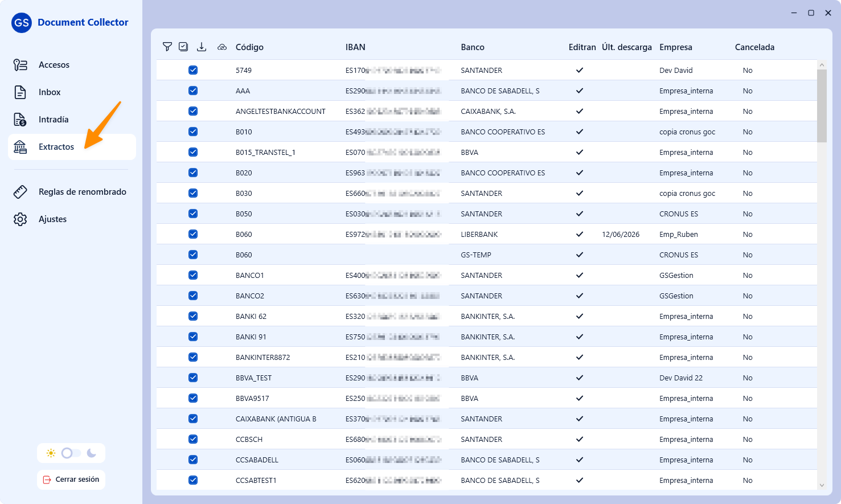Click the Extractos bank icon
Viewport: 841px width, 504px height.
20,147
